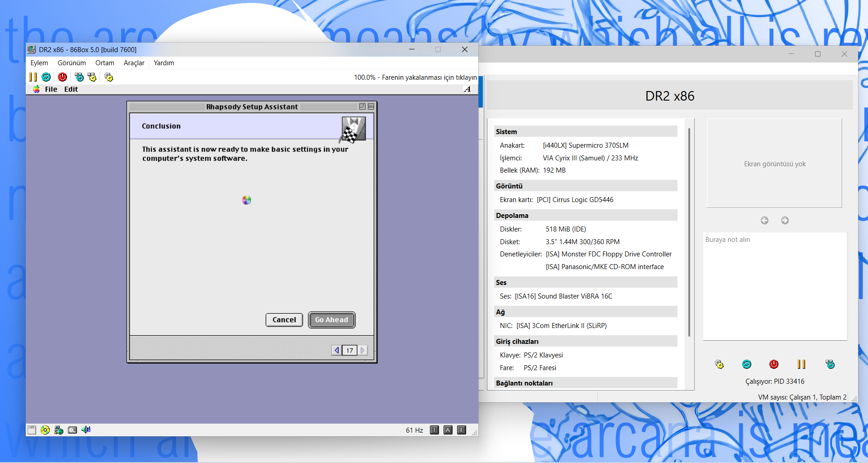The height and width of the screenshot is (463, 868).
Task: Click the Num Lock indicator labelled 1
Action: (x=434, y=430)
